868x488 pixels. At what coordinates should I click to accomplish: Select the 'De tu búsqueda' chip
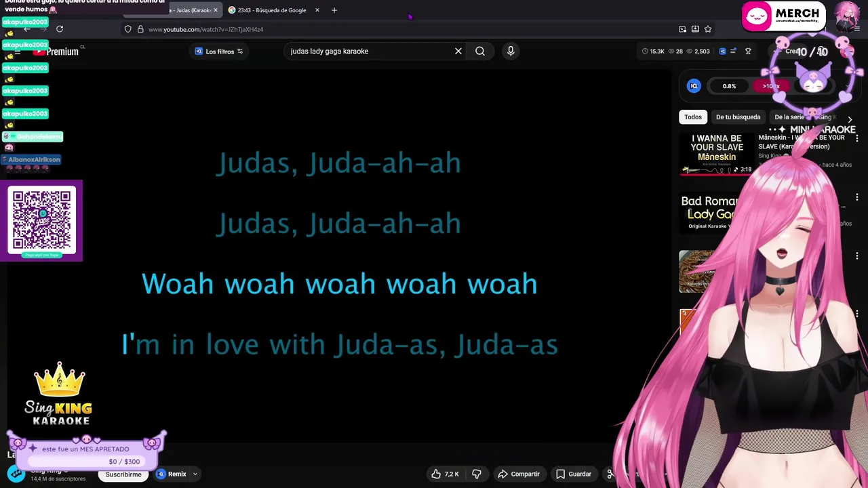tap(738, 117)
